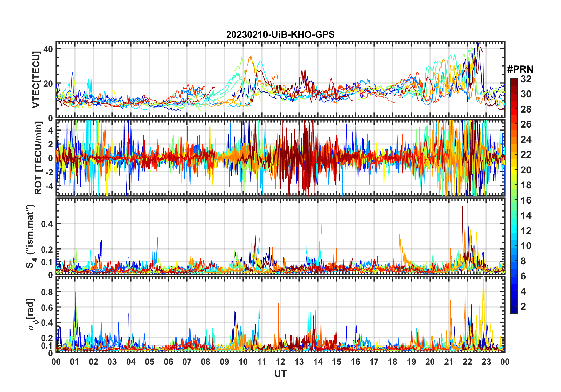The height and width of the screenshot is (392, 561).
Task: Click colorbar label 16
Action: pyautogui.click(x=526, y=200)
